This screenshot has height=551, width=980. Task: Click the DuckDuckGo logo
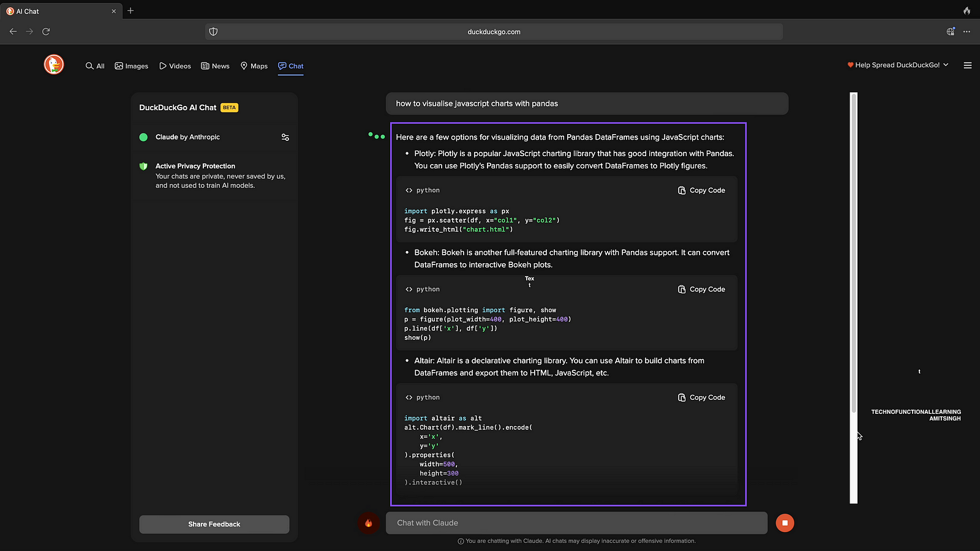click(x=54, y=64)
